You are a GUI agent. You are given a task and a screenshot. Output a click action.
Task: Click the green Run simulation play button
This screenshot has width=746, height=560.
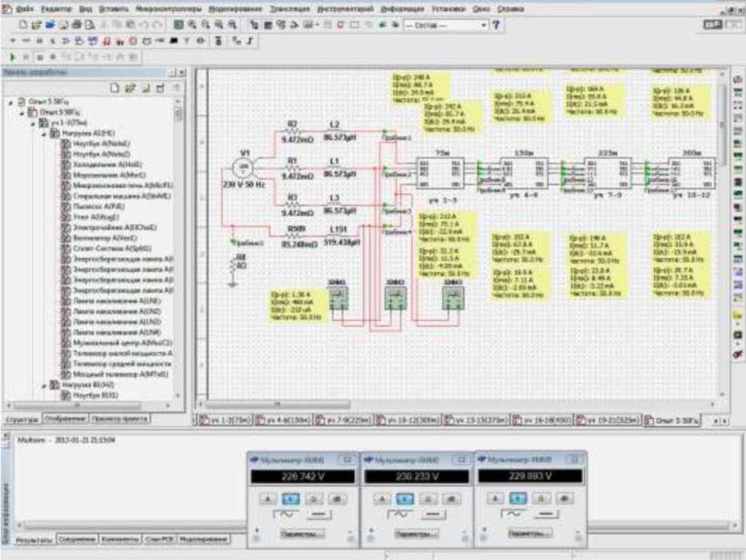tap(13, 58)
